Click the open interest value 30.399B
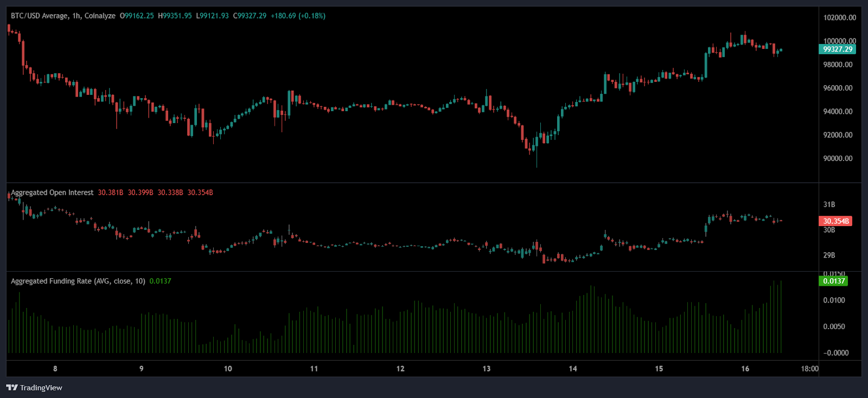Image resolution: width=868 pixels, height=398 pixels. [141, 192]
